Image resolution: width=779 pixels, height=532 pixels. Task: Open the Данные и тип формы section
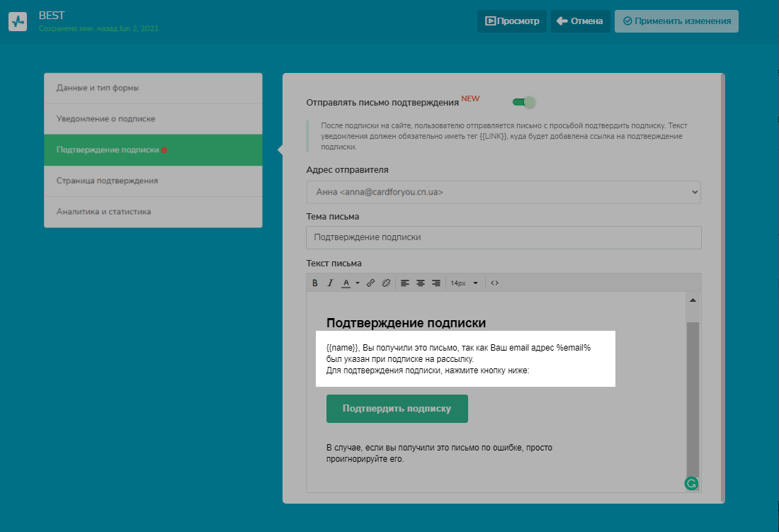pyautogui.click(x=153, y=89)
